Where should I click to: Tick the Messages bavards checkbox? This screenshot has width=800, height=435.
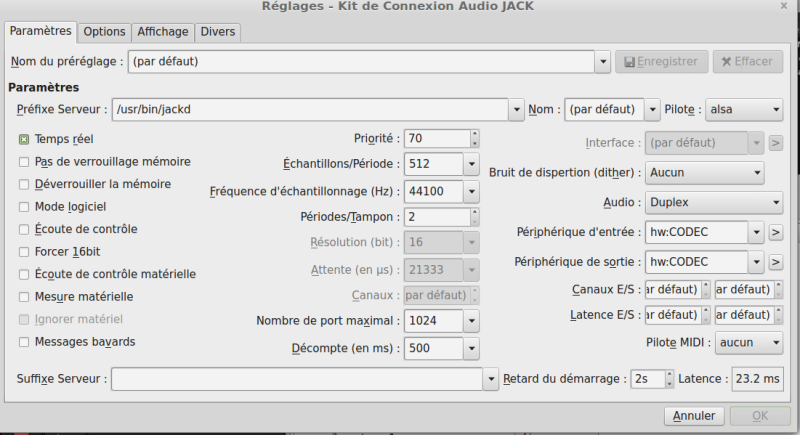[24, 342]
